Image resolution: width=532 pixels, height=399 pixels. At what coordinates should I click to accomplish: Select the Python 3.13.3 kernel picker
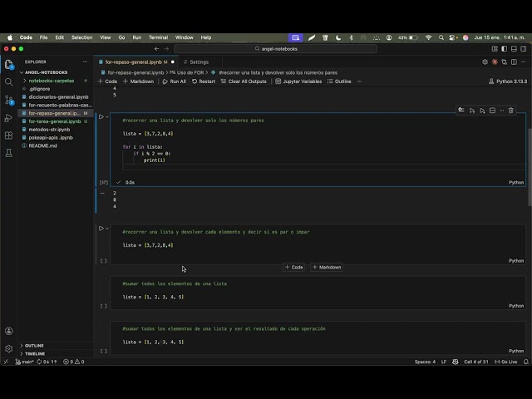click(508, 81)
